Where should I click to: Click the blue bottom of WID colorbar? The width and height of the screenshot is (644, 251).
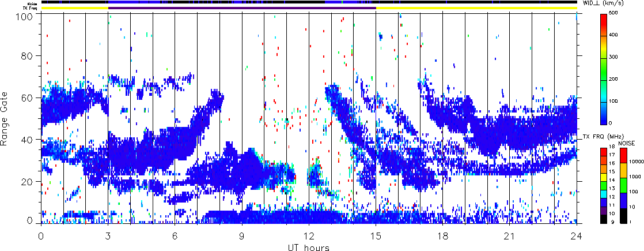point(604,119)
